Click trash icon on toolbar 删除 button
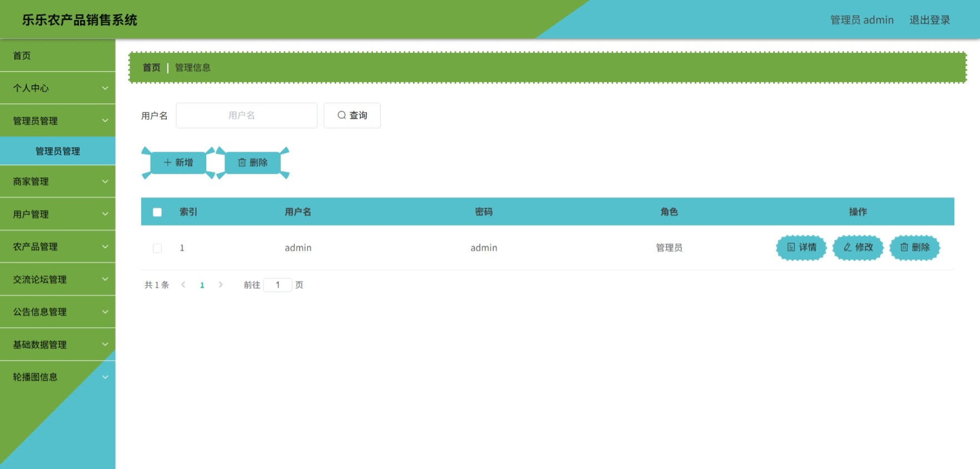Viewport: 980px width, 469px height. (x=242, y=162)
